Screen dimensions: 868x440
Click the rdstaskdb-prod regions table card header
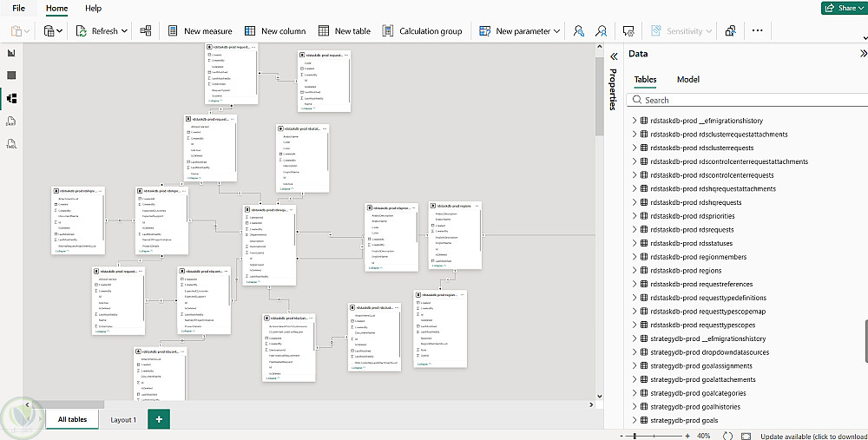click(x=455, y=206)
